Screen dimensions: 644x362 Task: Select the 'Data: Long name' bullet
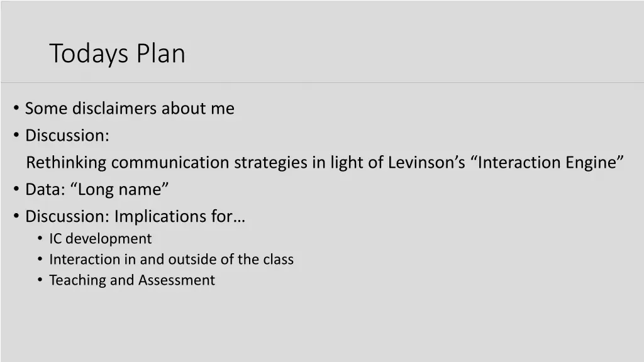(97, 190)
